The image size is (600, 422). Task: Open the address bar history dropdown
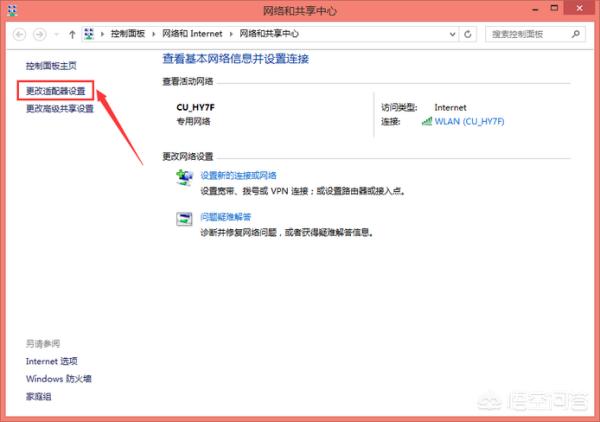(x=452, y=34)
